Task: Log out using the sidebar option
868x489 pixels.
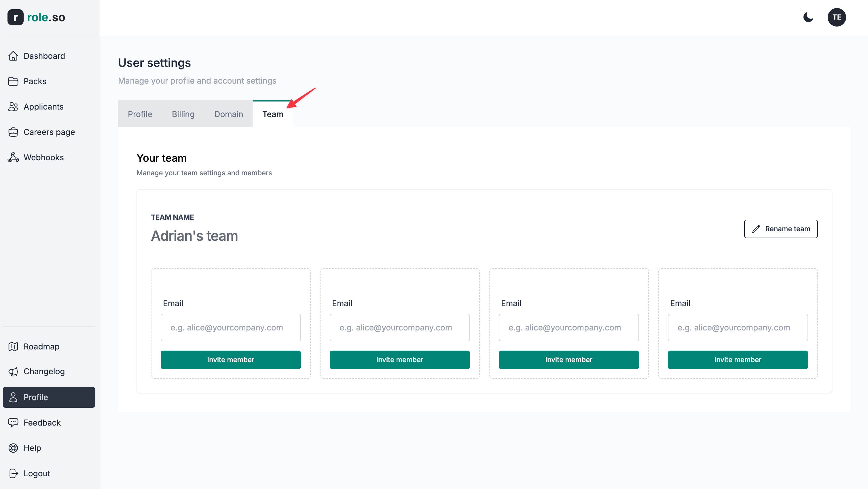Action: point(37,473)
